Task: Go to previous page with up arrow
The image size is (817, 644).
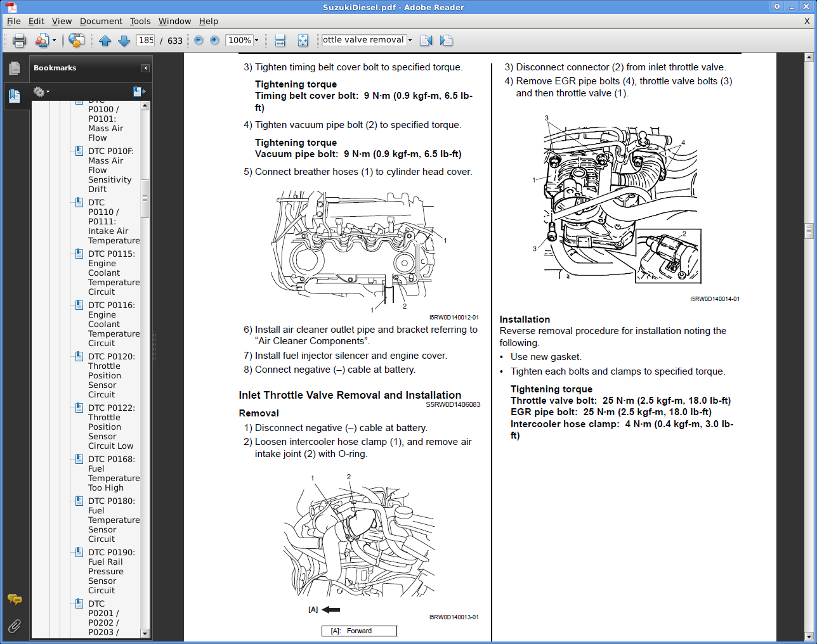Action: coord(105,41)
